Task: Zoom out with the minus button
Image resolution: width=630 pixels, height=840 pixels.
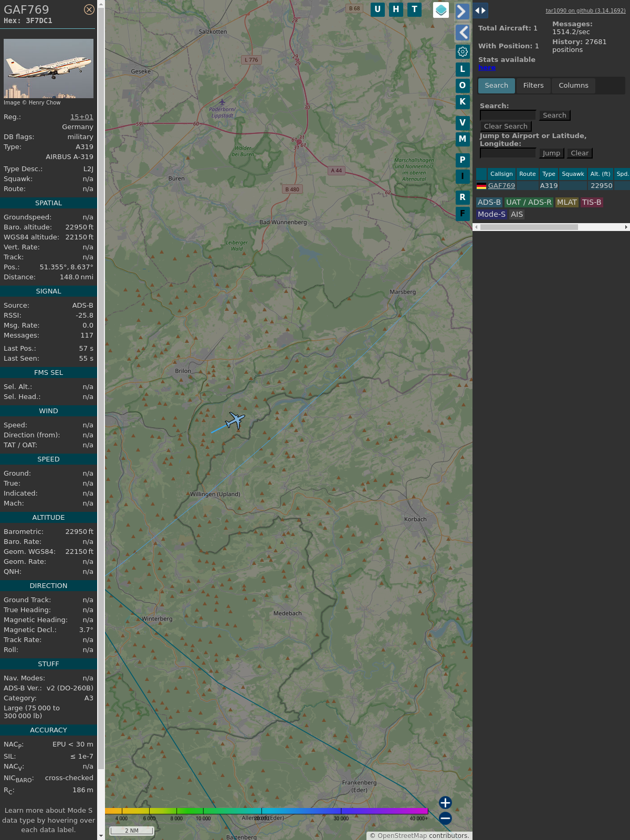Action: tap(445, 818)
